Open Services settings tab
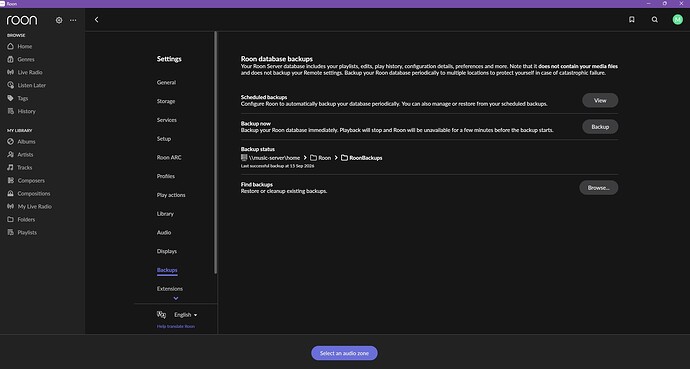690x369 pixels. (x=167, y=120)
